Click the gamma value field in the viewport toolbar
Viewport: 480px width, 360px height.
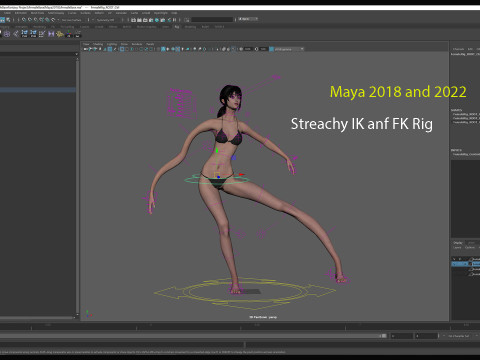[263, 49]
